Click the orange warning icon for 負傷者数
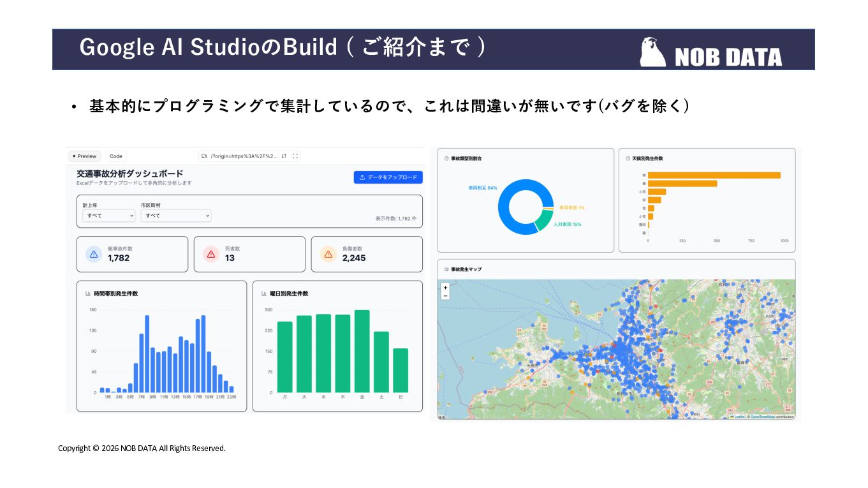The image size is (868, 488). click(328, 255)
